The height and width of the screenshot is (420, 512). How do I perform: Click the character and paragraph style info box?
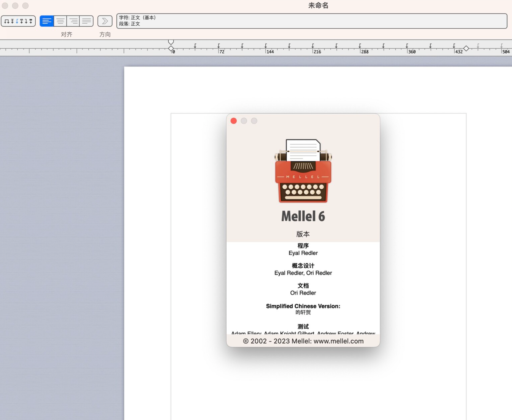coord(312,21)
